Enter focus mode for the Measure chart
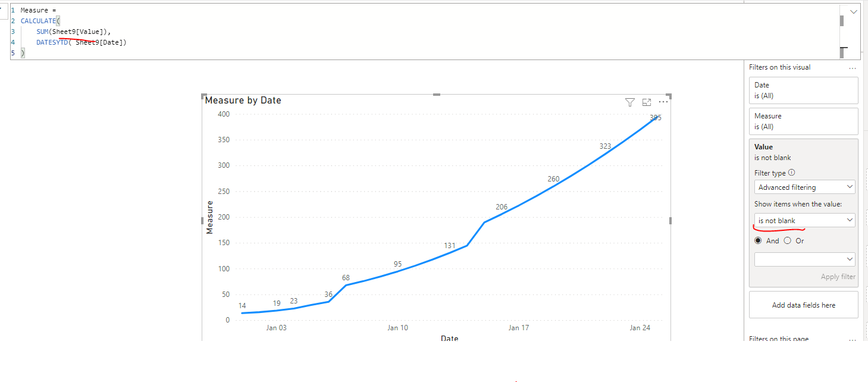Screen dimensions: 868x382 click(x=647, y=102)
